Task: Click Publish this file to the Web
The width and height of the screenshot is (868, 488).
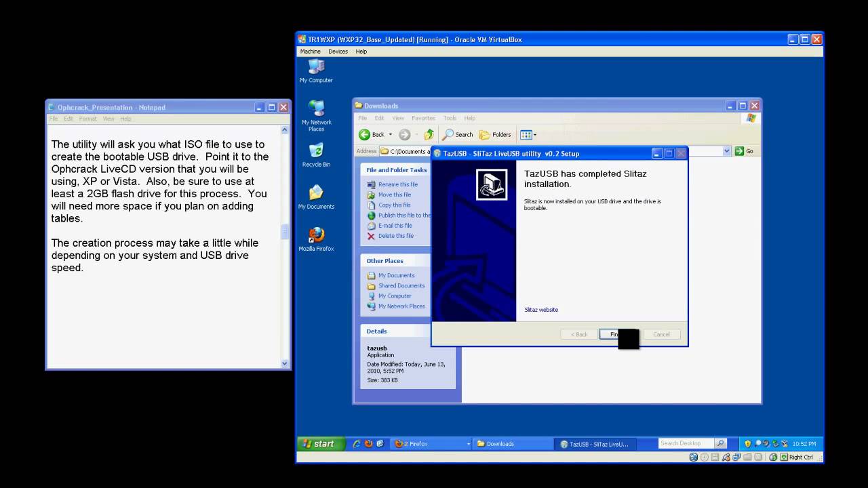Action: [399, 215]
